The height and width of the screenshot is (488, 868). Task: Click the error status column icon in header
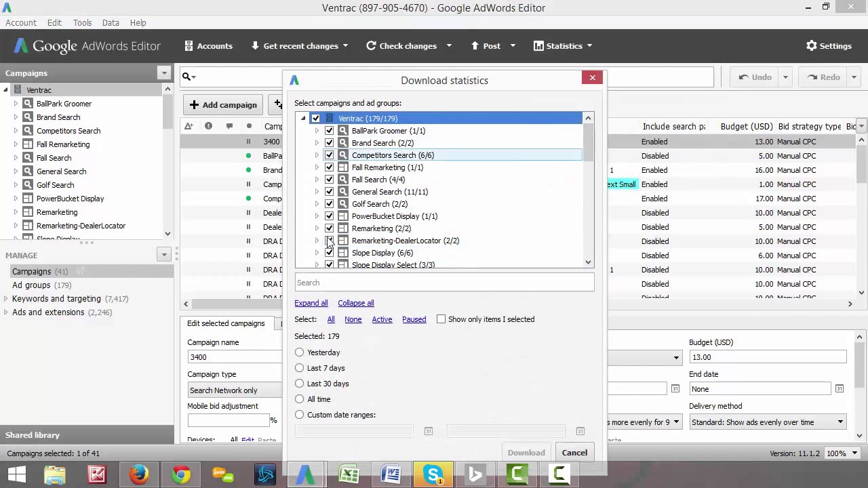point(208,126)
